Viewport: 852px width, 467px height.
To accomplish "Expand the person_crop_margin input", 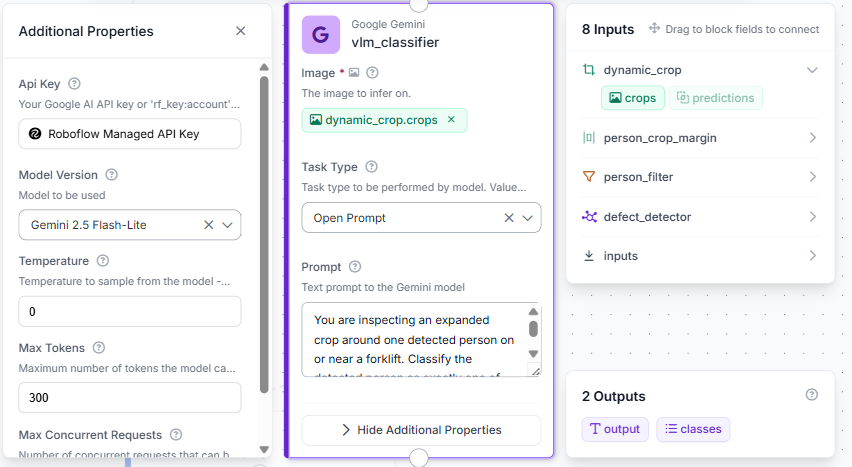I will 700,138.
